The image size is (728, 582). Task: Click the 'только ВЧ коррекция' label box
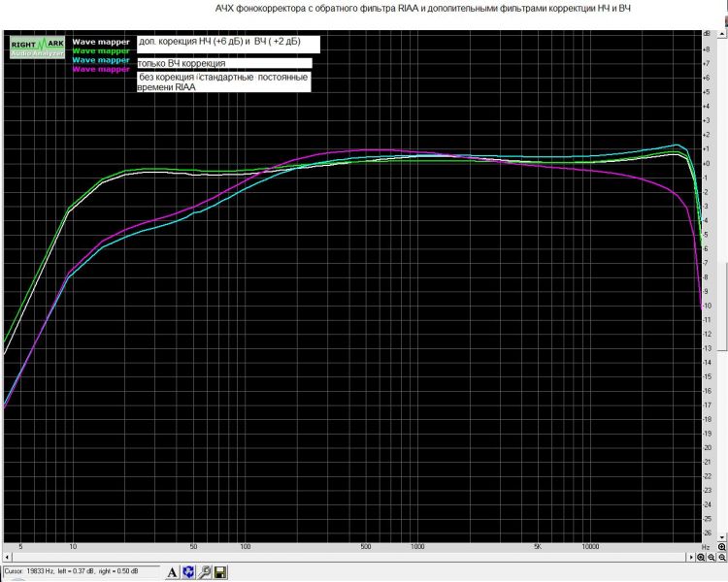coord(224,63)
